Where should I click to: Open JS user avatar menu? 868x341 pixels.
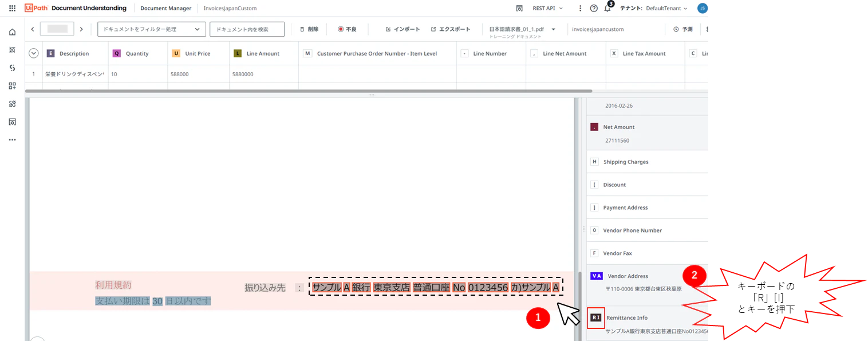[702, 8]
